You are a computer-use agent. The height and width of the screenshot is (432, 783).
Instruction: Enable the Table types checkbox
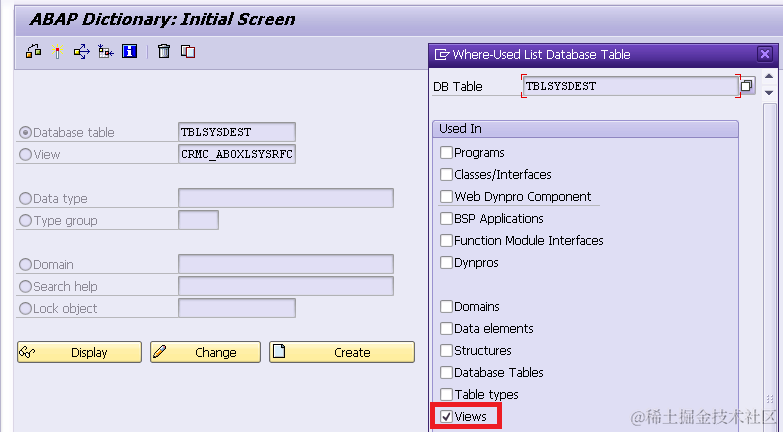pos(446,394)
